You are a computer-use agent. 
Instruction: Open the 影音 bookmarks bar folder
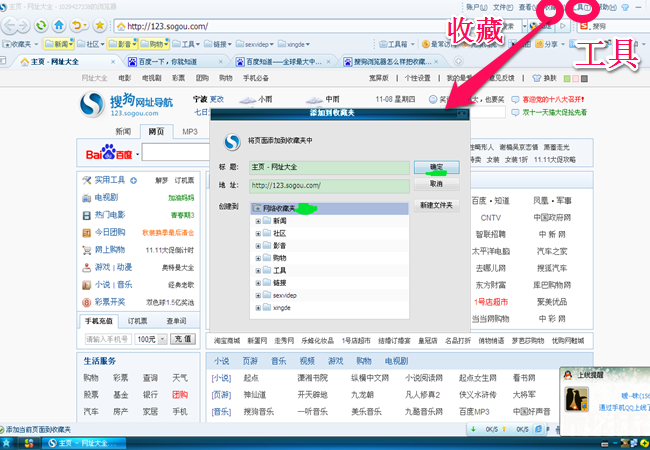coord(122,44)
